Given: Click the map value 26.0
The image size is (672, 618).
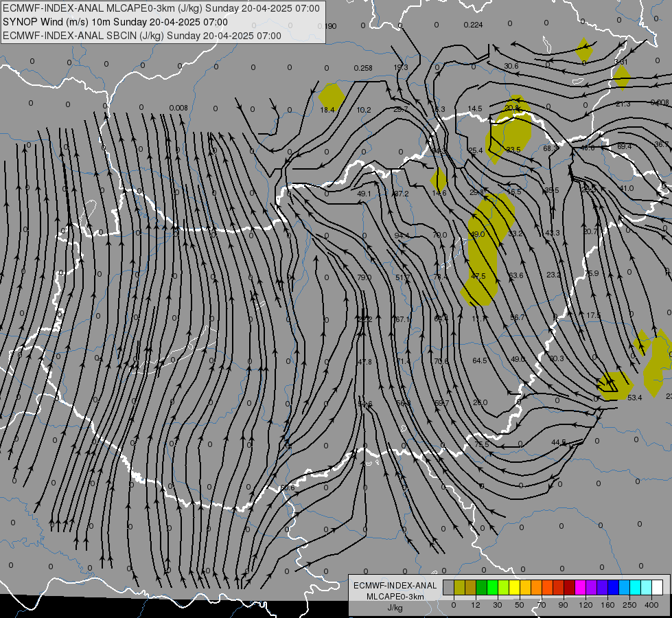Looking at the screenshot, I should 480,402.
